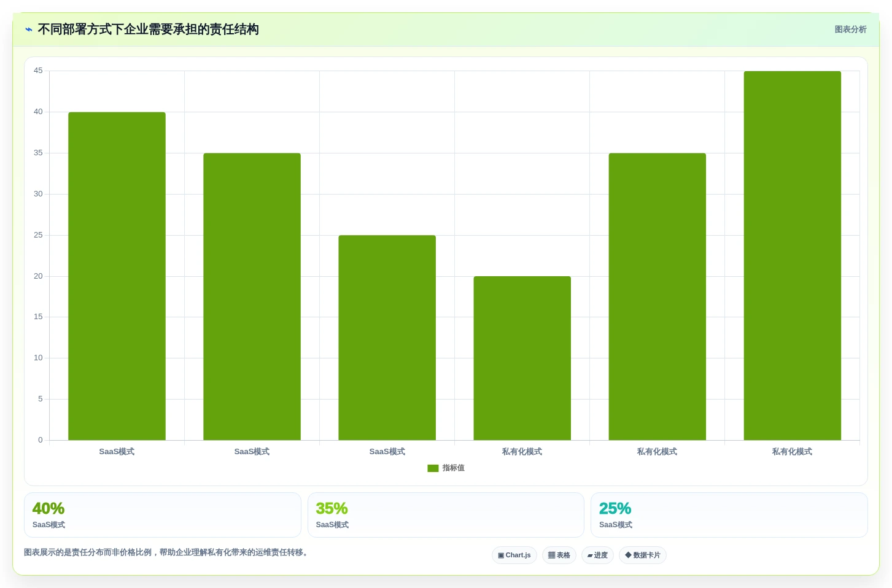The width and height of the screenshot is (892, 588).
Task: Click the y-axis label 25
Action: tap(38, 235)
